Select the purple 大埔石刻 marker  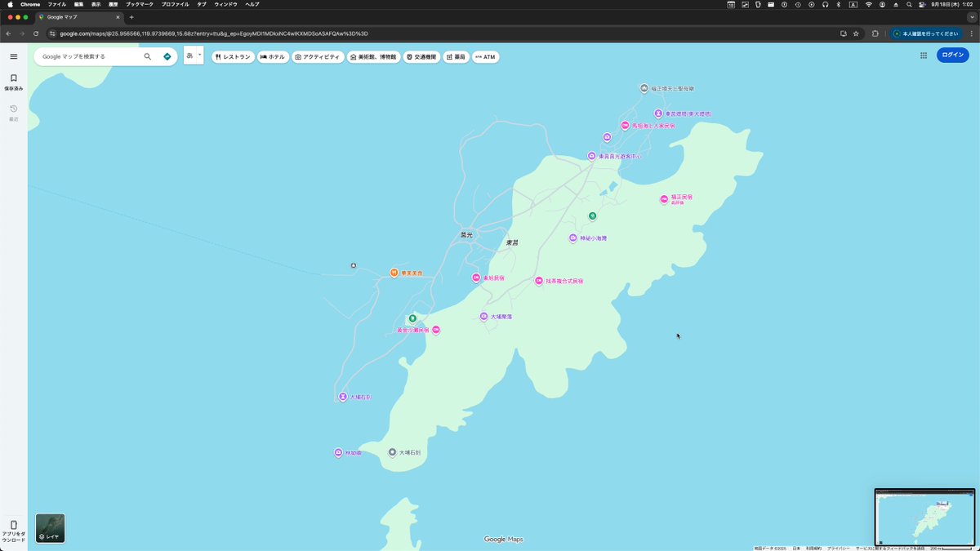[x=343, y=397]
